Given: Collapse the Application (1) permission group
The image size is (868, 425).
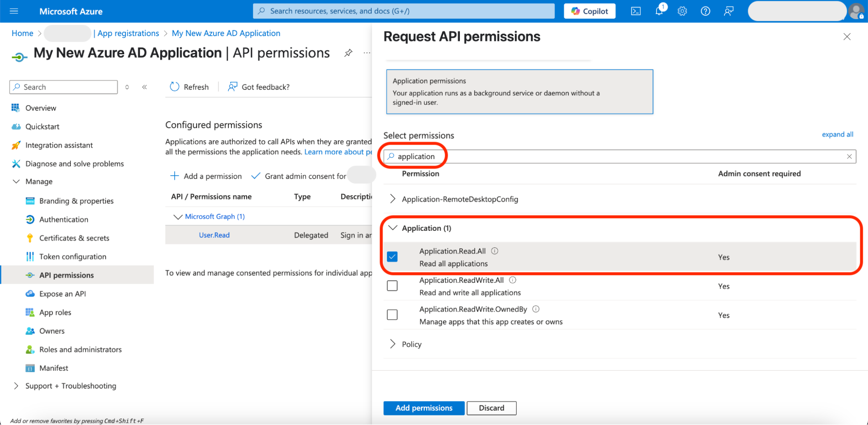Looking at the screenshot, I should 393,228.
